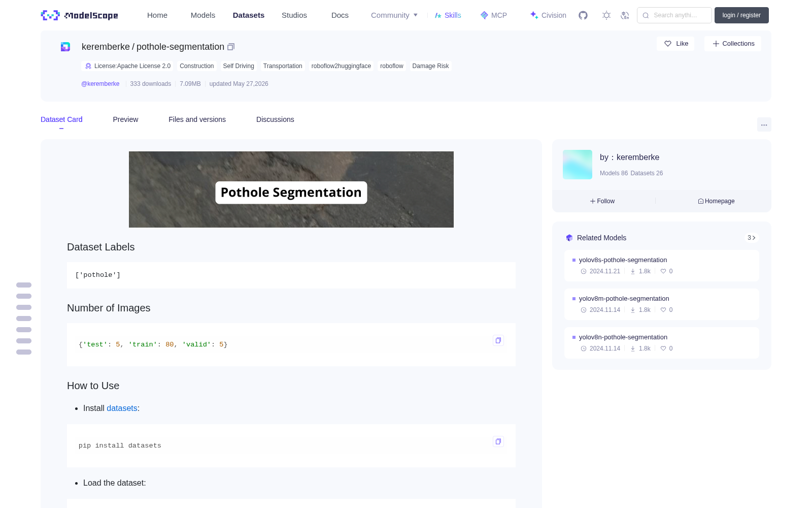The width and height of the screenshot is (812, 508).
Task: Copy dataset name pothole-segmentation icon
Action: click(x=231, y=47)
